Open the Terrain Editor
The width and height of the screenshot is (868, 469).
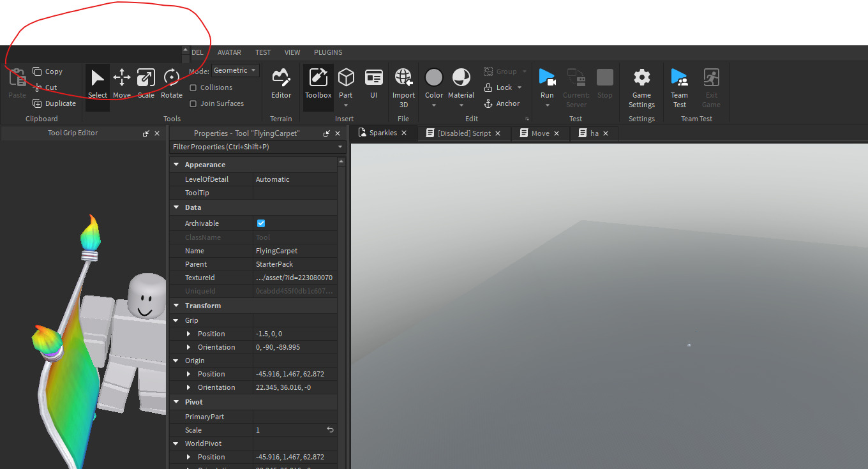tap(281, 83)
